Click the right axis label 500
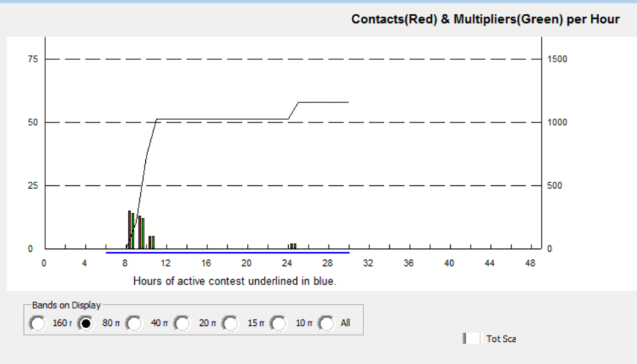The image size is (637, 364). (x=555, y=185)
